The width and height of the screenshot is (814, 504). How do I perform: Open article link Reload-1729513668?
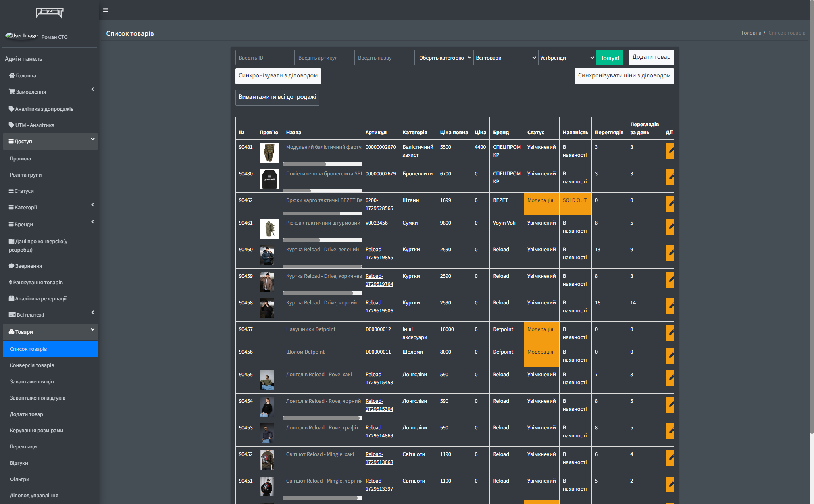tap(379, 458)
